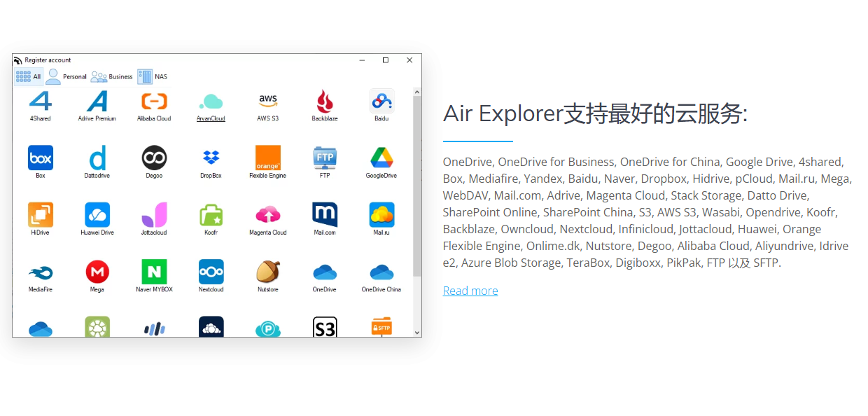Select the MediaFire icon
This screenshot has width=868, height=416.
tap(41, 272)
